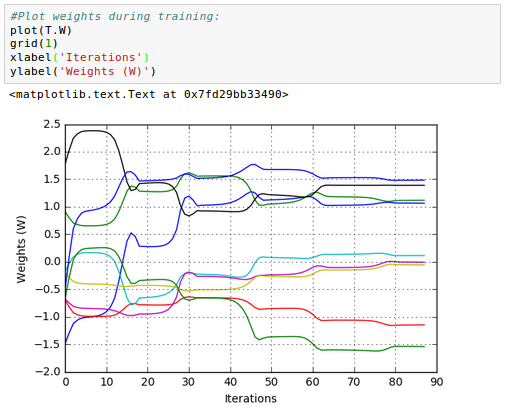
Task: Click the 2.5 y-axis tick label
Action: pyautogui.click(x=52, y=125)
